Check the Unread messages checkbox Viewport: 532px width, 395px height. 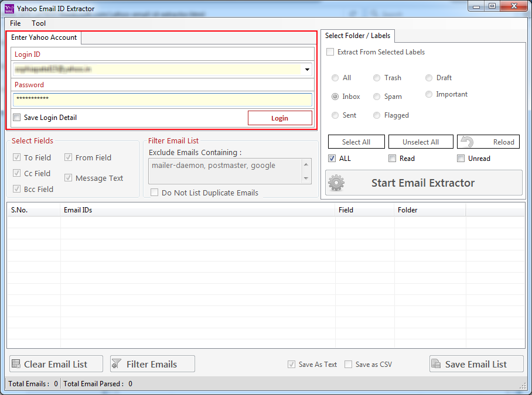click(461, 158)
